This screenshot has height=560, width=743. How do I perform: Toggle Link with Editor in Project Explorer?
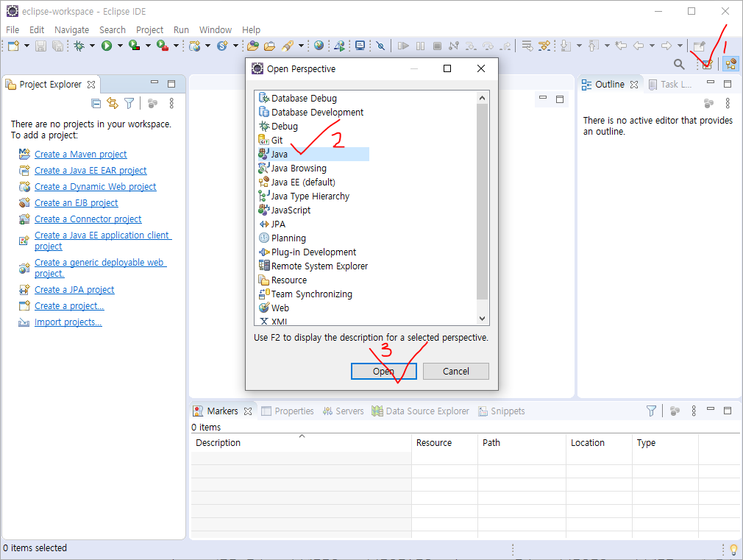[113, 103]
